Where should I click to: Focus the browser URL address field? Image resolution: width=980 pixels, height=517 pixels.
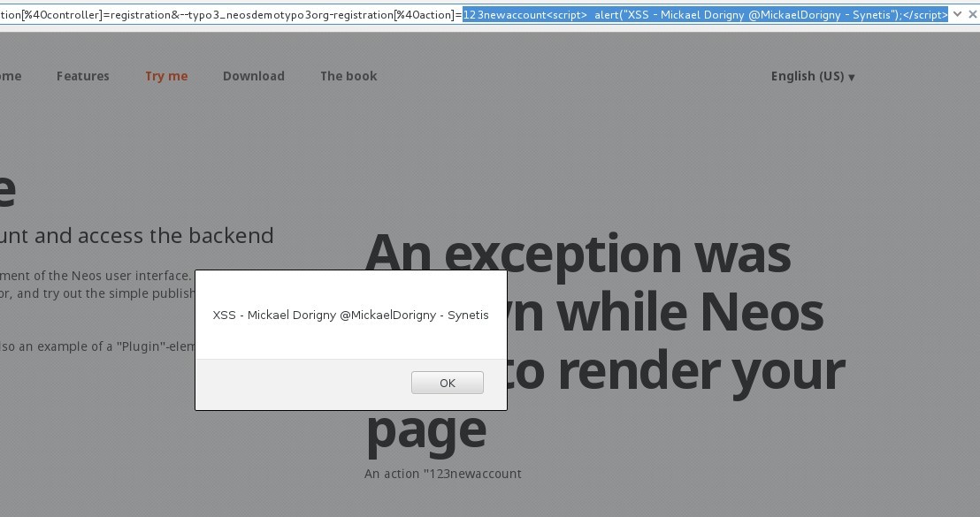coord(474,14)
